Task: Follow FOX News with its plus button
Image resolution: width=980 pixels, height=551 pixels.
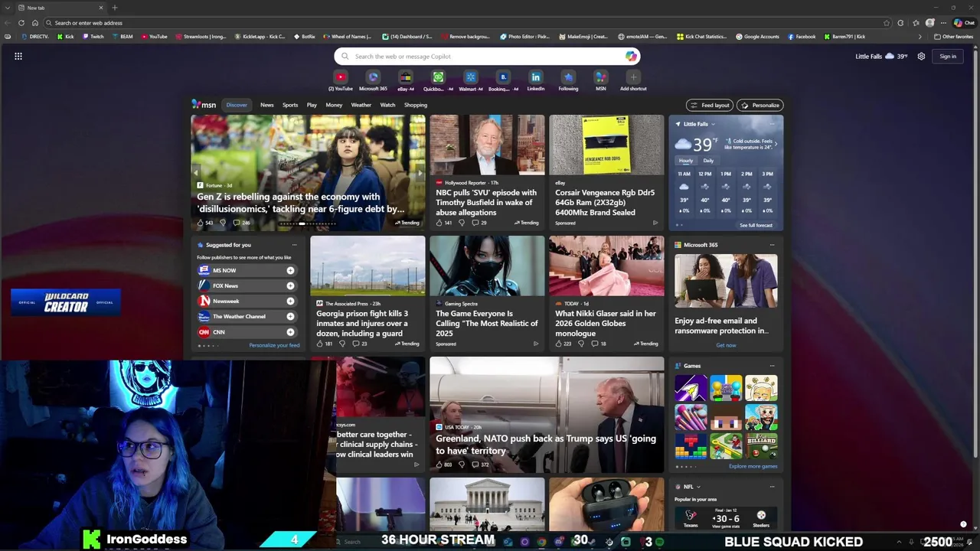Action: [290, 285]
